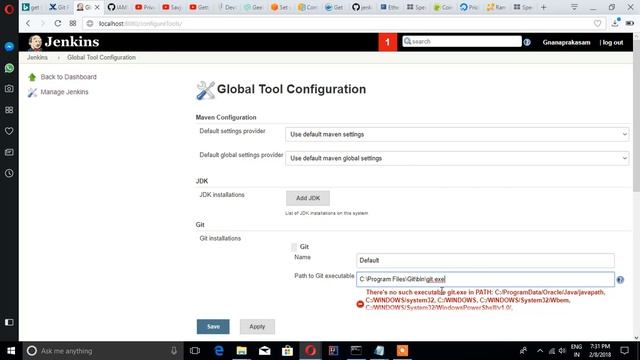
Task: Focus the Git Name field
Action: 485,260
